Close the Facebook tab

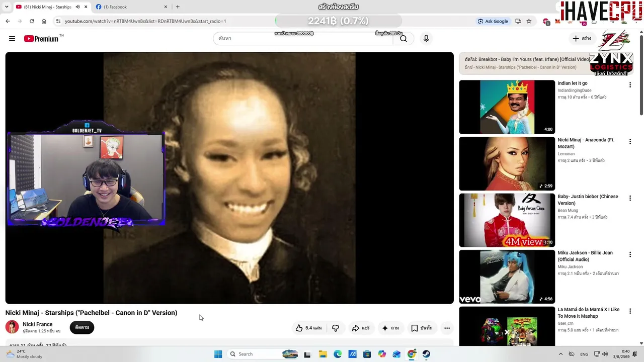(x=166, y=7)
